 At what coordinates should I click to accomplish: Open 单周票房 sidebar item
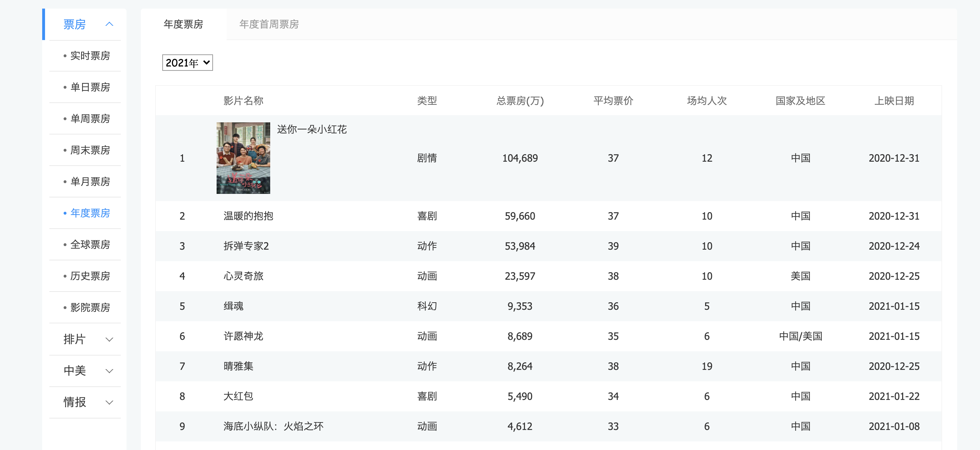point(90,119)
